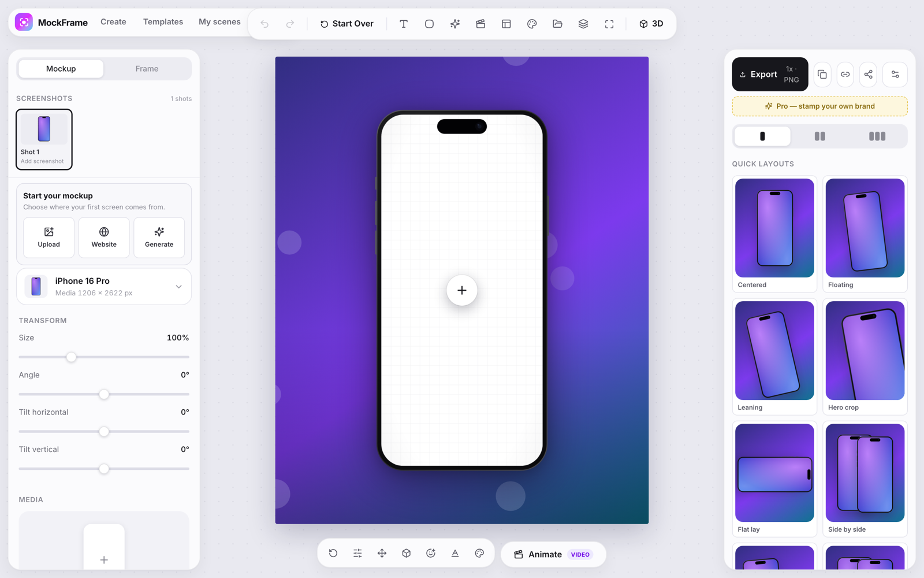Screen dimensions: 924x578
Task: Select the Text tool icon
Action: [404, 24]
